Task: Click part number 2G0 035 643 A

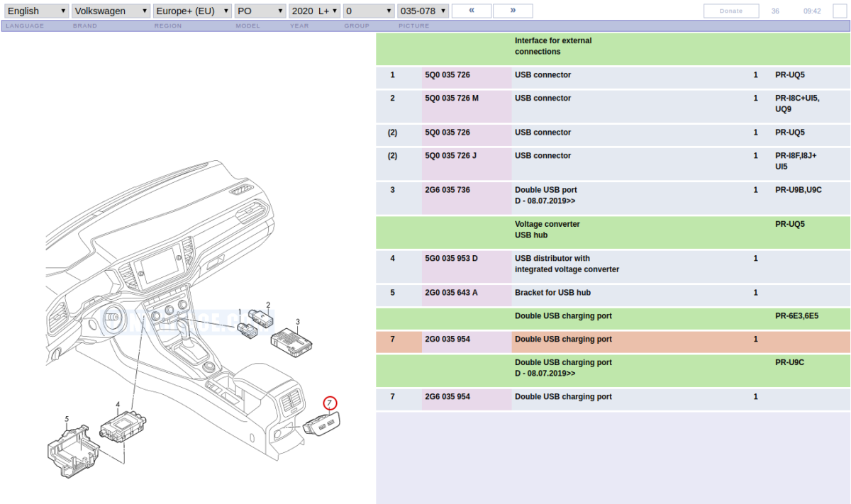Action: tap(451, 293)
